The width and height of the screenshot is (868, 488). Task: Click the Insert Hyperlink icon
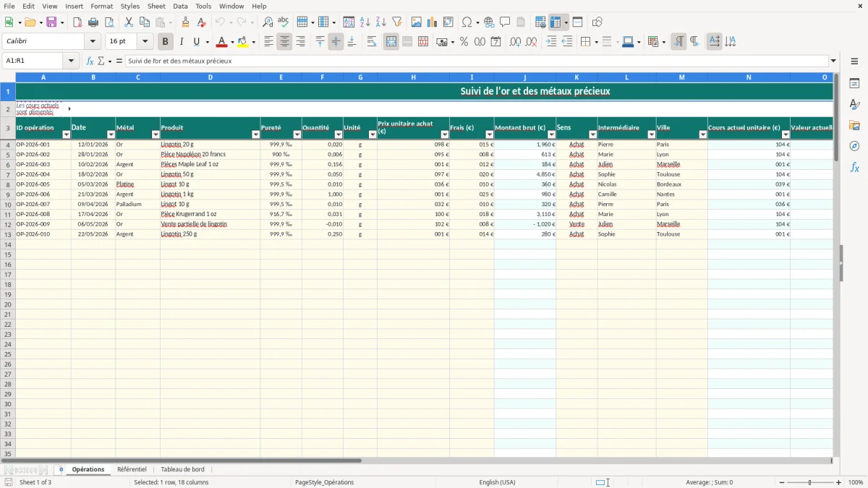490,22
